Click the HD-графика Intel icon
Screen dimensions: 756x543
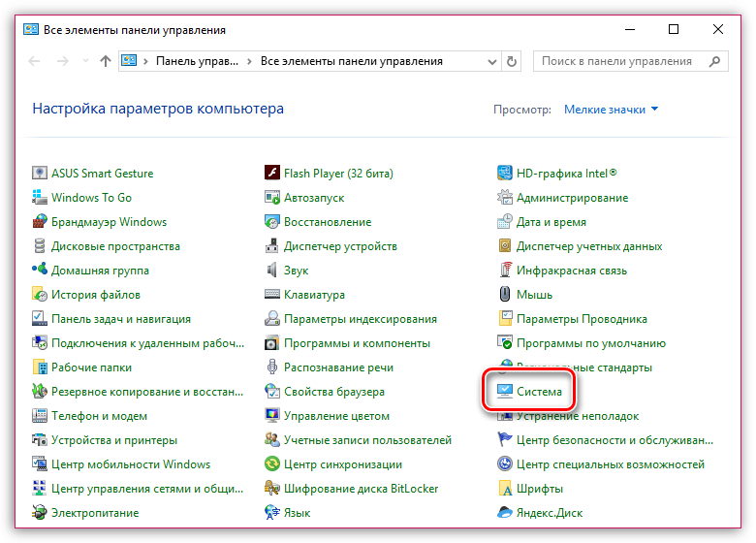pyautogui.click(x=505, y=174)
